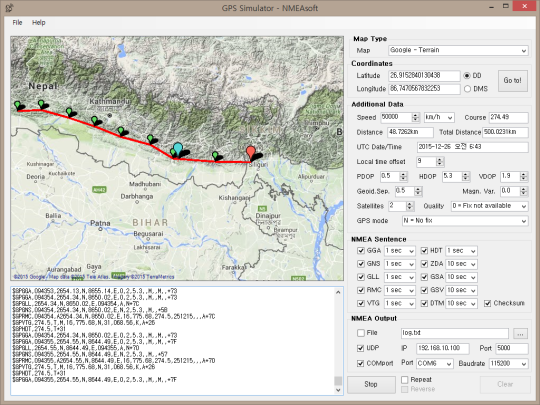Click the Local time offset stepper

pyautogui.click(x=439, y=162)
